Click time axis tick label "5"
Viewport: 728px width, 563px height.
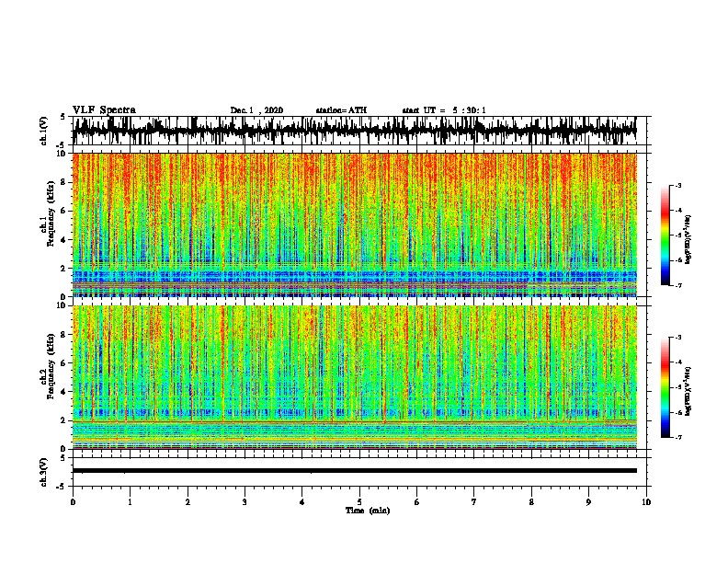359,502
